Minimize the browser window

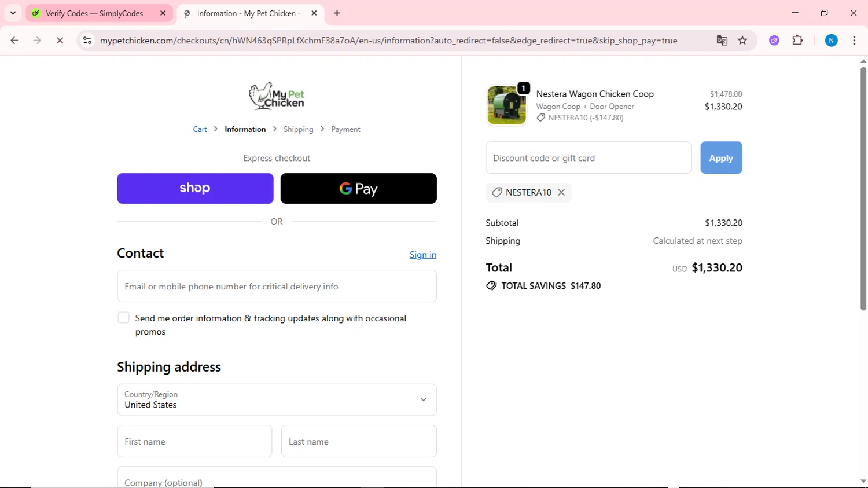(795, 13)
